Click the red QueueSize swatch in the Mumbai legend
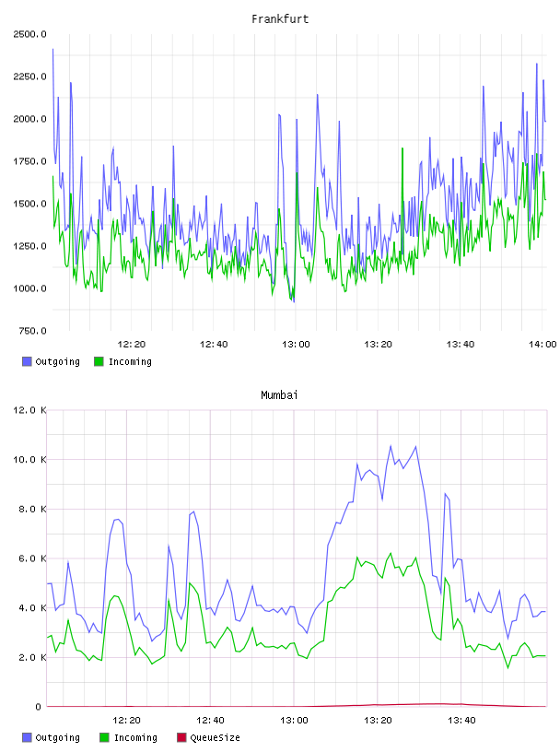560x752 pixels. (x=181, y=737)
